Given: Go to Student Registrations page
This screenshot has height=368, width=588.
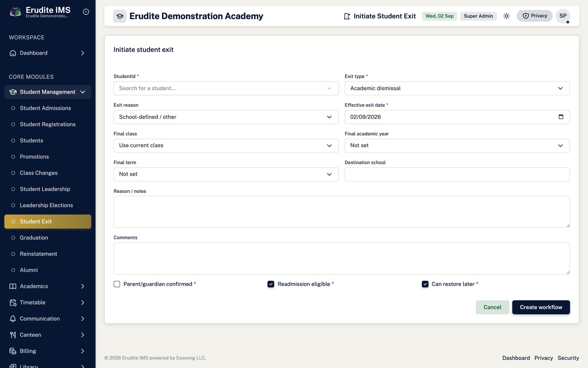Looking at the screenshot, I should (48, 124).
